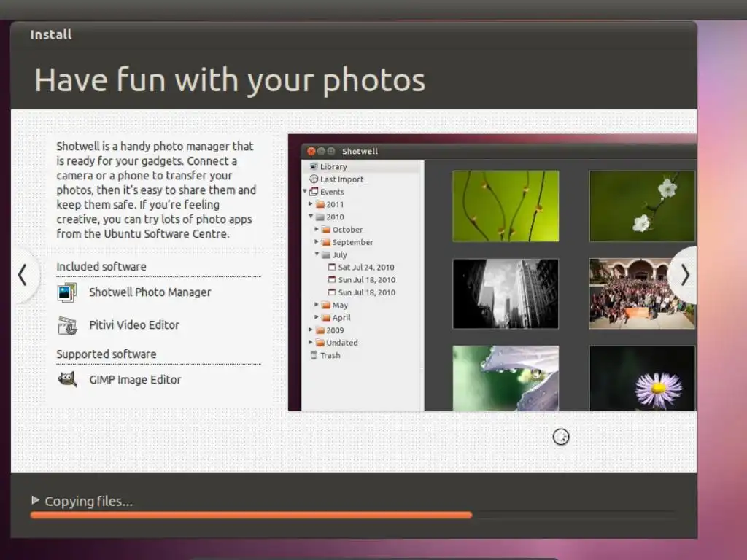Screen dimensions: 747x560
Task: Open the crowd group photo thumbnail
Action: 642,294
